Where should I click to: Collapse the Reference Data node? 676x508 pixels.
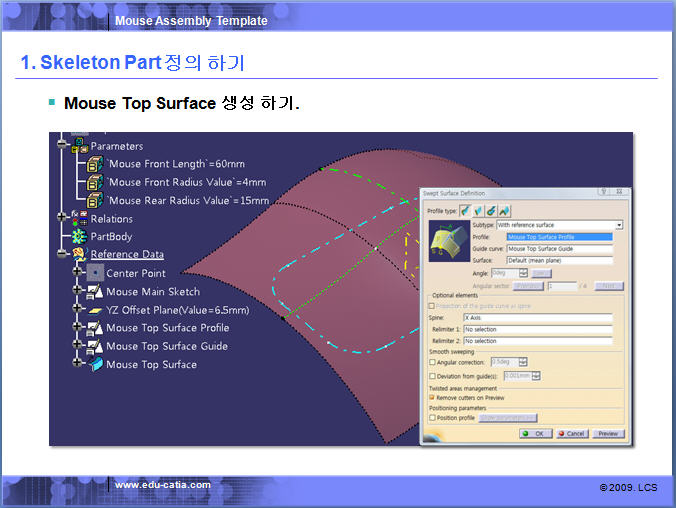(x=62, y=254)
